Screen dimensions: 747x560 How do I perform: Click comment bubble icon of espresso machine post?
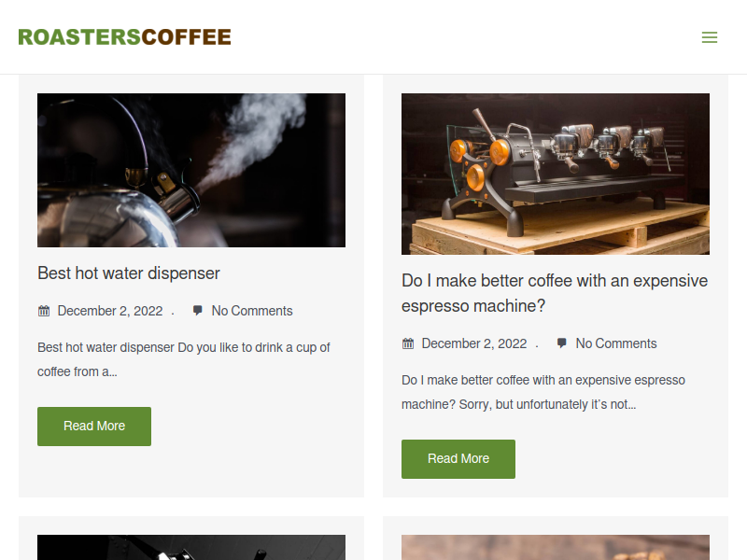click(x=562, y=343)
